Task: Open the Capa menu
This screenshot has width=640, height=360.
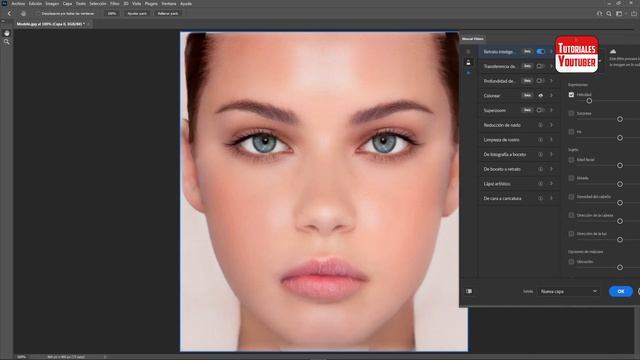Action: 67,3
